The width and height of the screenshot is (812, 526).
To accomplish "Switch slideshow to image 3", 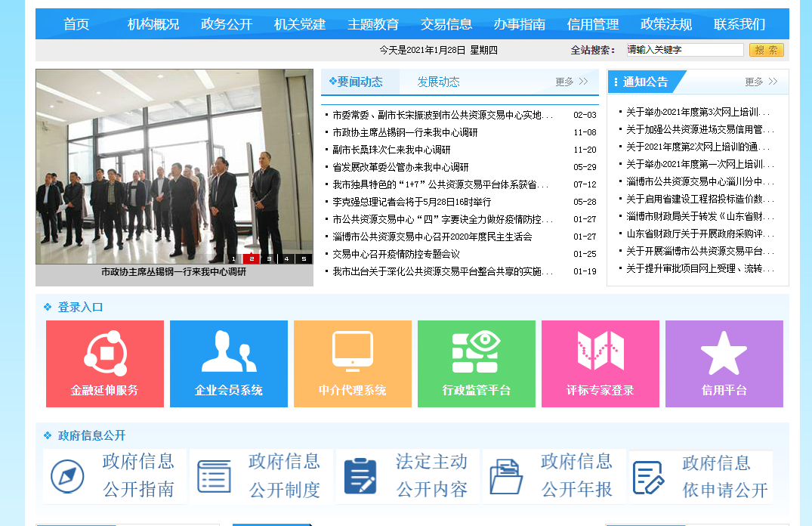I will (x=269, y=259).
